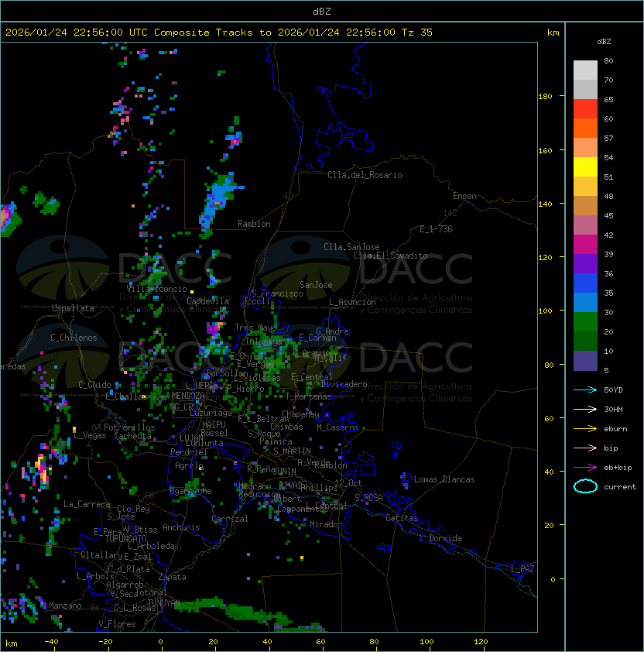
Task: Click the 'Clla.del_Rosario' place label
Action: [365, 175]
